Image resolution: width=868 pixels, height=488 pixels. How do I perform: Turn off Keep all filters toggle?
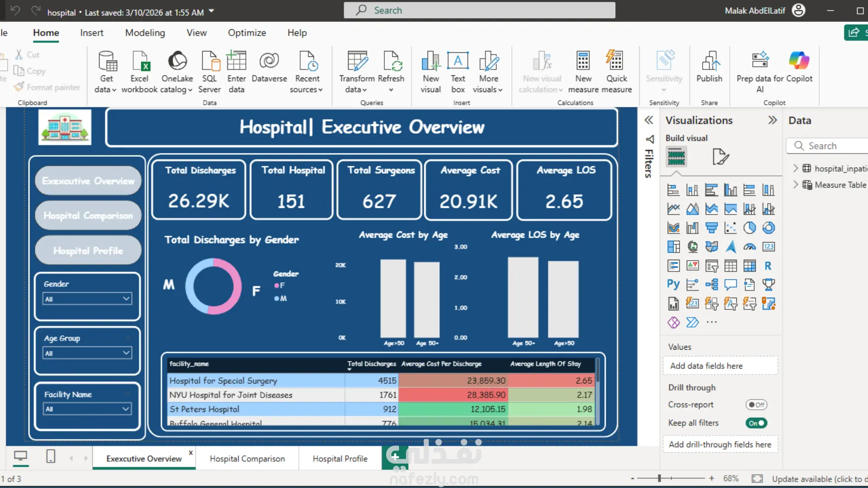(x=756, y=423)
